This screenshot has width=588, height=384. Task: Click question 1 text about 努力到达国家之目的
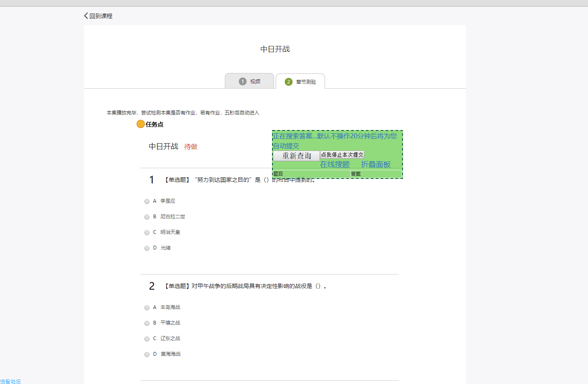click(x=240, y=180)
